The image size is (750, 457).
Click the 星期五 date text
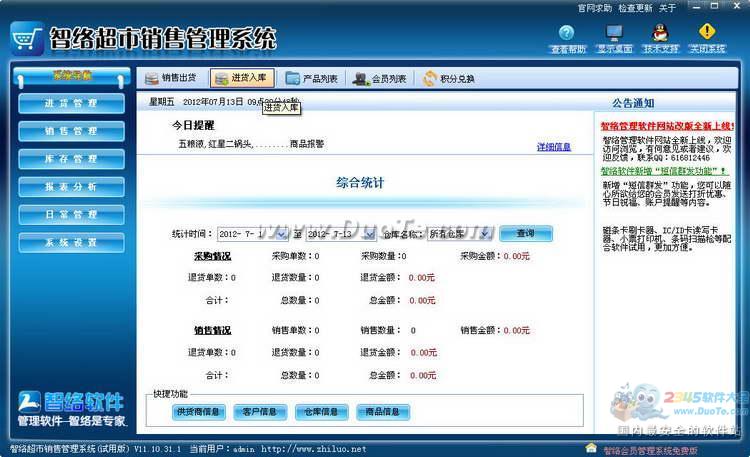(162, 102)
